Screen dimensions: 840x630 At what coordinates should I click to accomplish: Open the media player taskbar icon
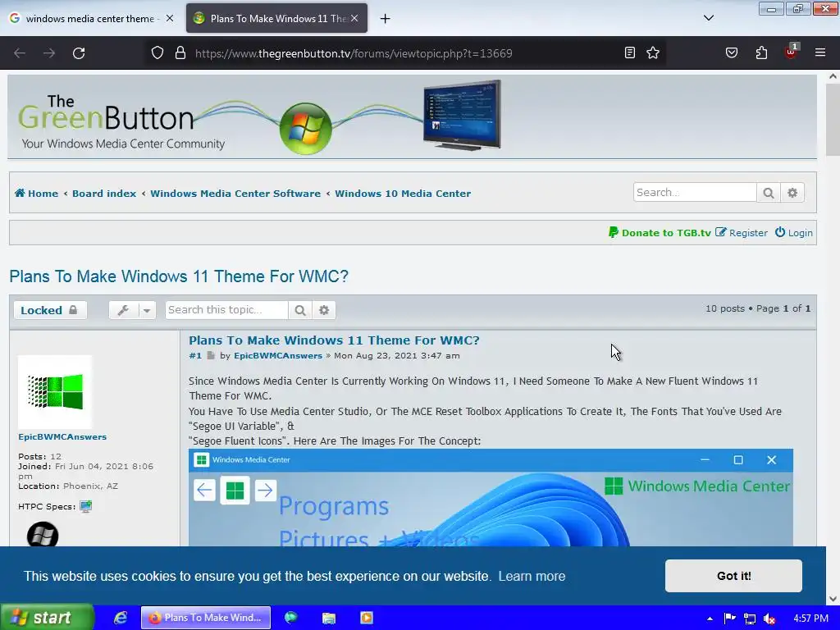pyautogui.click(x=367, y=618)
